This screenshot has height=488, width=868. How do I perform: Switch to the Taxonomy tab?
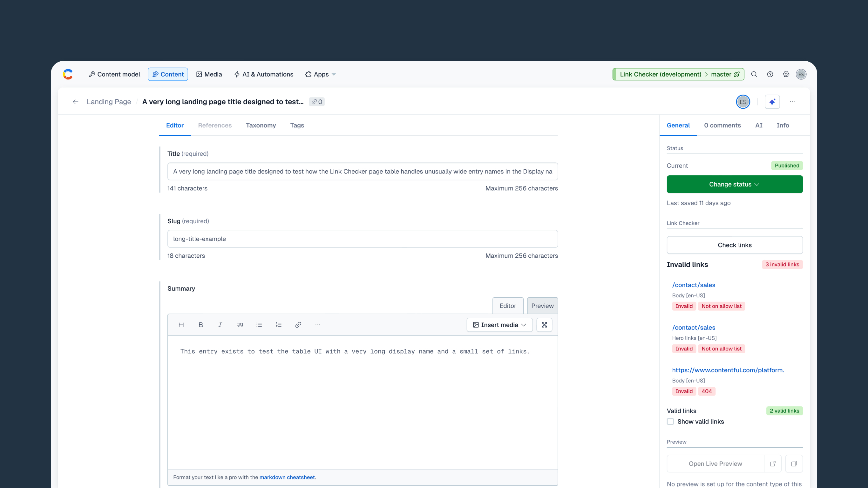pos(261,125)
